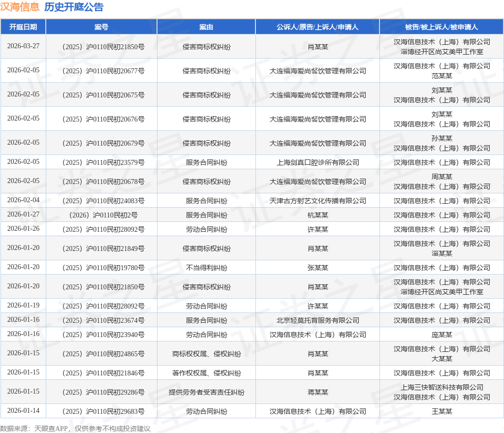This screenshot has height=433, width=504.
Task: Click plaintiff 杭某某
Action: point(318,215)
